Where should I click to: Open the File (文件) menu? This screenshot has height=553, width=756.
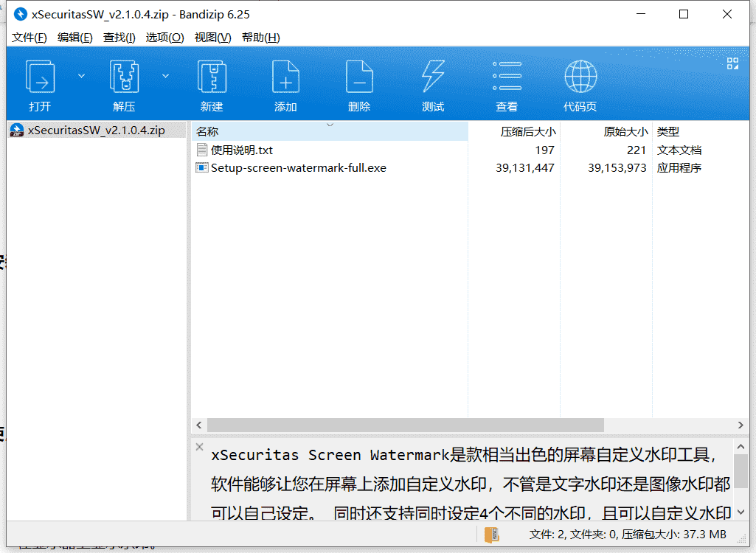29,38
